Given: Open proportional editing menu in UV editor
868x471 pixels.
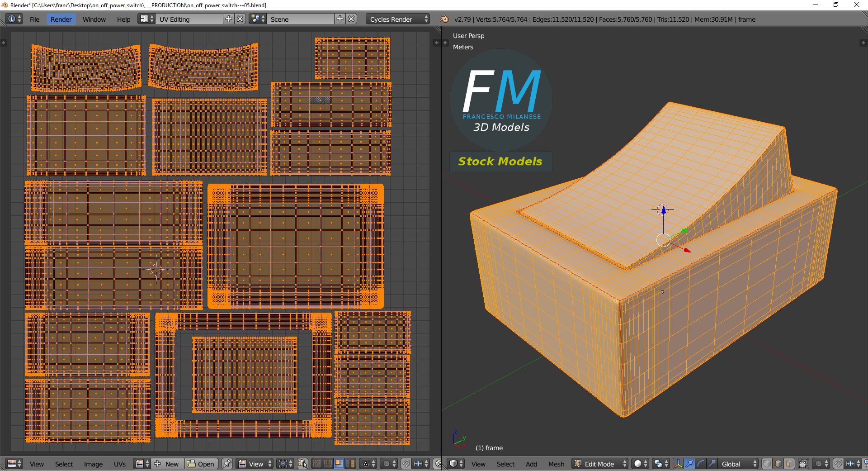Looking at the screenshot, I should tap(389, 464).
